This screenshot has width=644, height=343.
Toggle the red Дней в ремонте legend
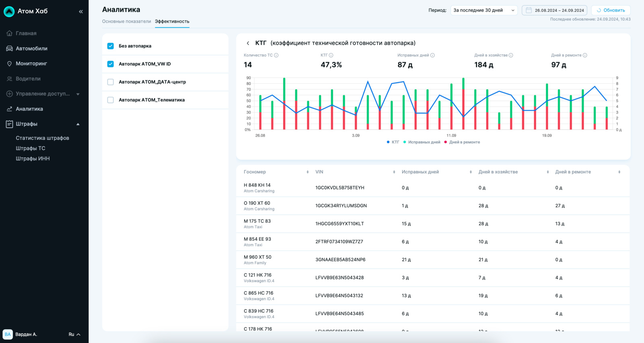(462, 142)
